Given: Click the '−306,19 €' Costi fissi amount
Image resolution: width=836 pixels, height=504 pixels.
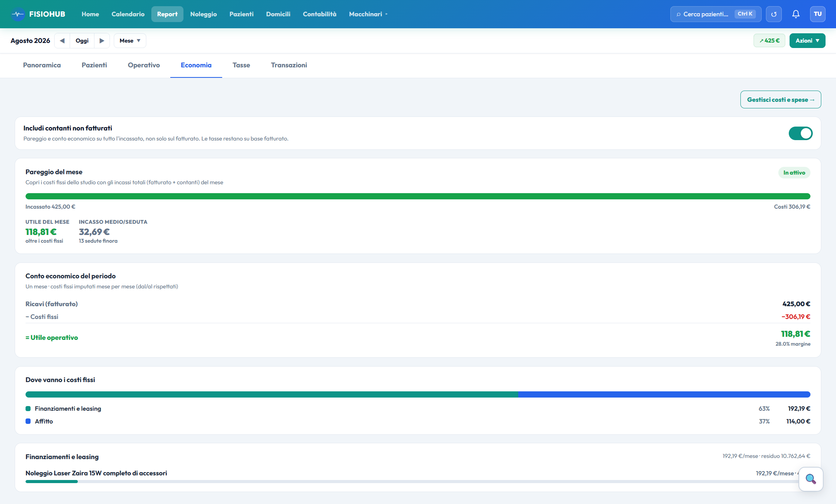Looking at the screenshot, I should [796, 317].
